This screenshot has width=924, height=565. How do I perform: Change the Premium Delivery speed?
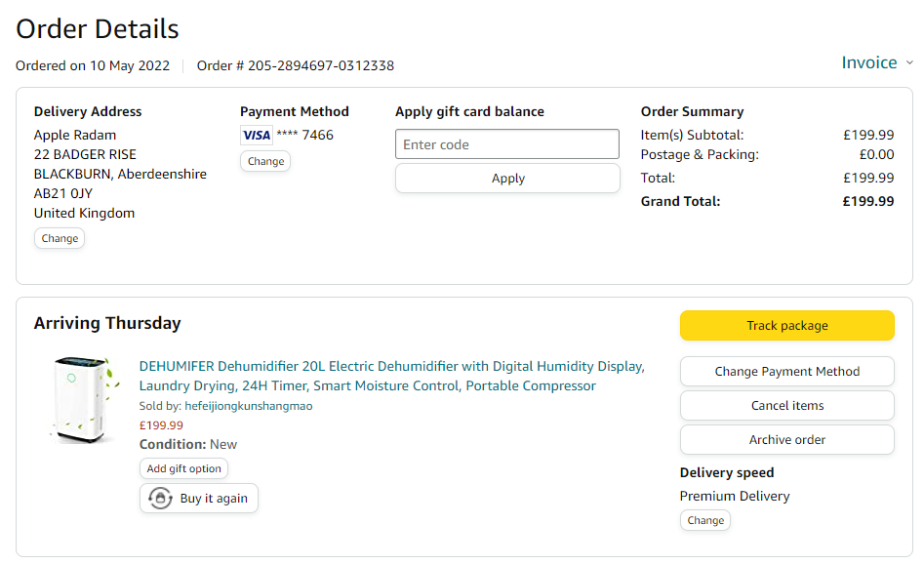point(705,520)
